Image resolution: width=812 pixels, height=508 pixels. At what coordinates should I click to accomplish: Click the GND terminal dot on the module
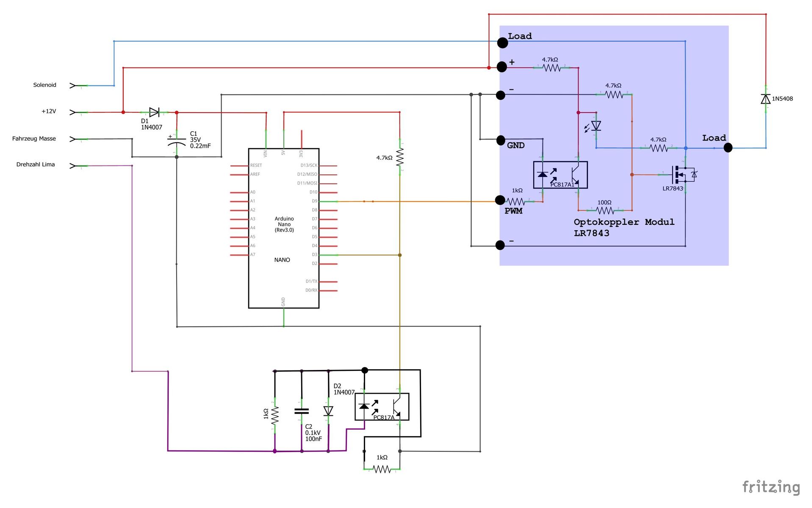coord(501,140)
